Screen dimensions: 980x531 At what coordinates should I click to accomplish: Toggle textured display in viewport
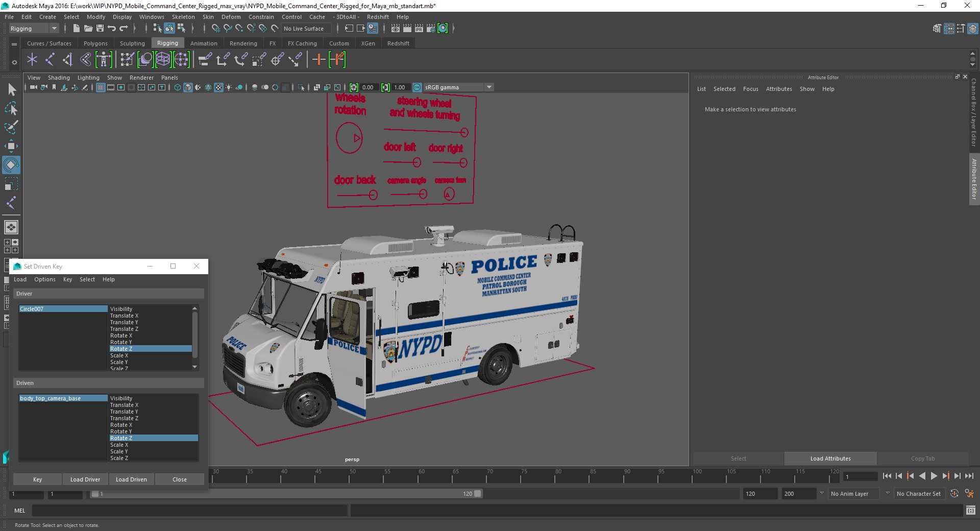pos(218,87)
